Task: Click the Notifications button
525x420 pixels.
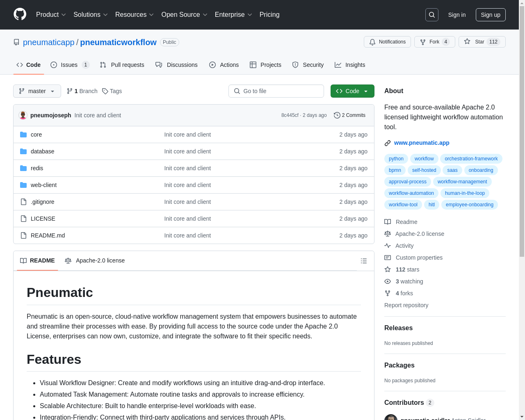Action: [x=387, y=42]
